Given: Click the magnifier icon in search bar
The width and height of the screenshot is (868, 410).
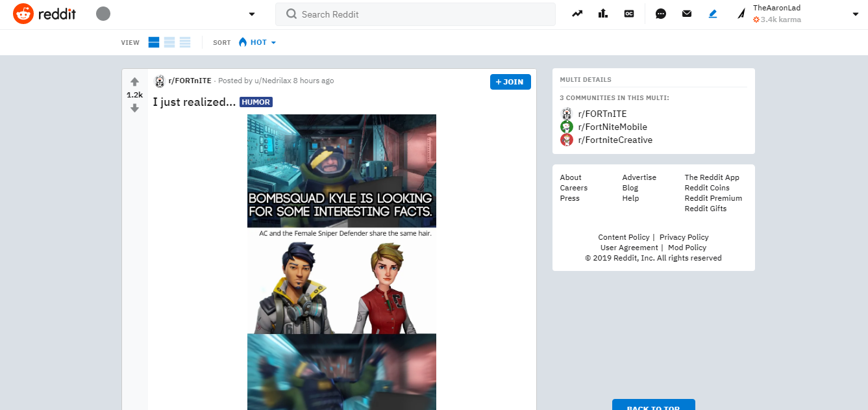Looking at the screenshot, I should tap(291, 14).
